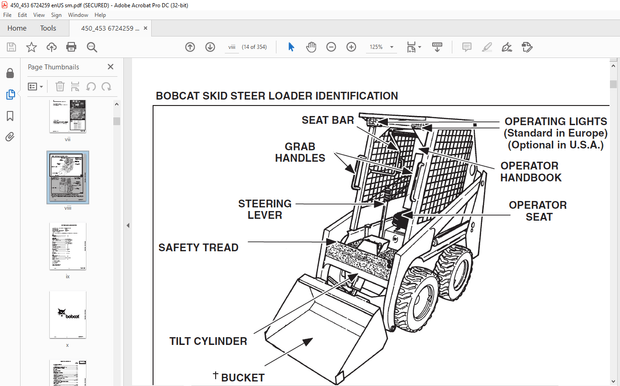Open the Edit menu

pyautogui.click(x=22, y=15)
